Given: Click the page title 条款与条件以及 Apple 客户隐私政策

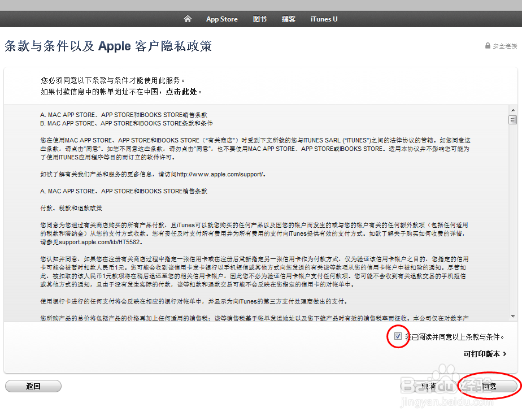Looking at the screenshot, I should point(108,46).
